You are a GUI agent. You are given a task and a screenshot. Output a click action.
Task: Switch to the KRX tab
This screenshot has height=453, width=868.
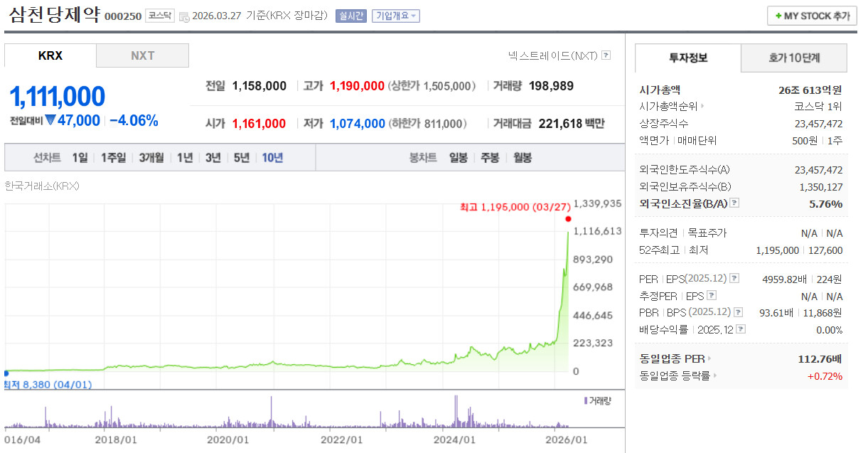pos(50,55)
